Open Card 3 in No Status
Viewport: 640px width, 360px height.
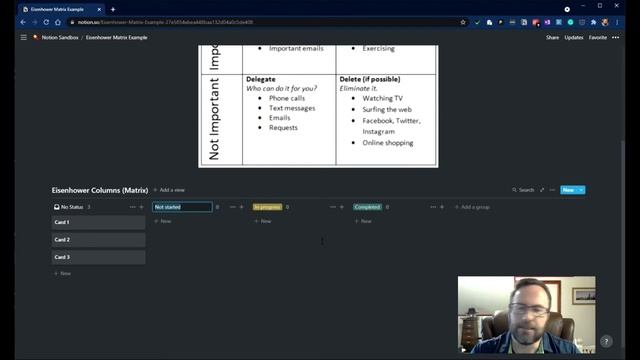98,257
